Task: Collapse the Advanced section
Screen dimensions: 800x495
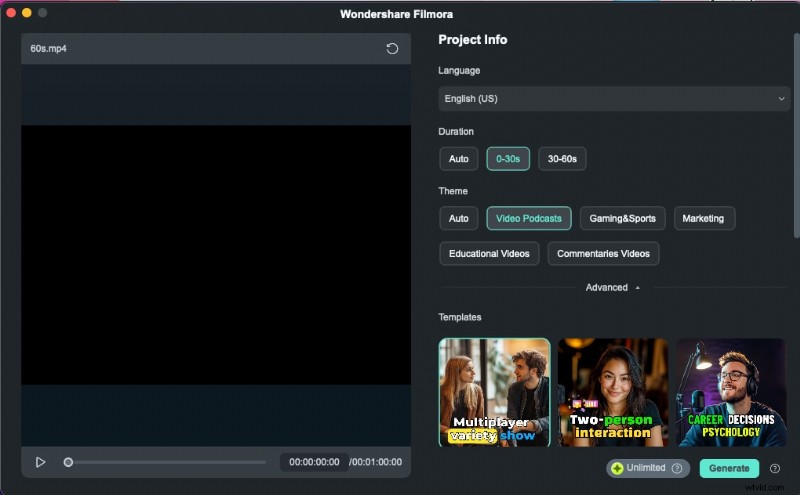Action: click(613, 287)
